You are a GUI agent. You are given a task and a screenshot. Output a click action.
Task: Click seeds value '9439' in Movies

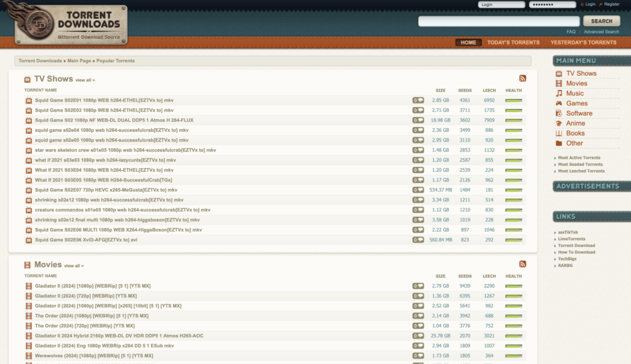click(x=465, y=286)
